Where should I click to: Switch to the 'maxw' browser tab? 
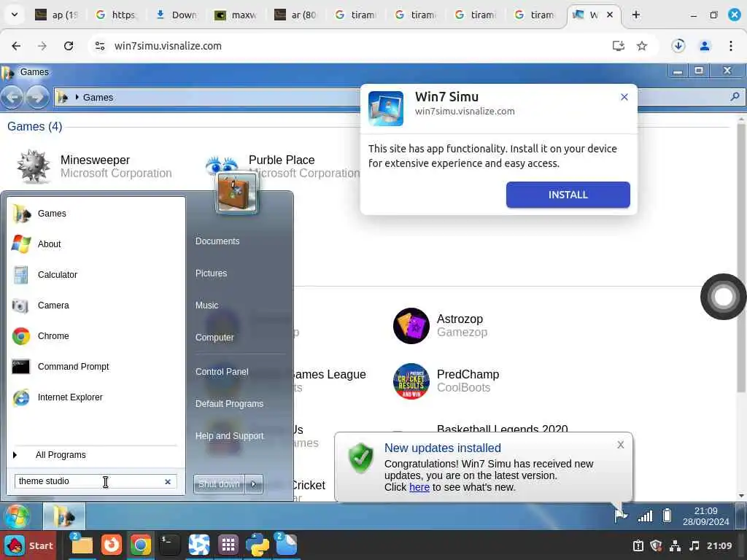(x=236, y=15)
